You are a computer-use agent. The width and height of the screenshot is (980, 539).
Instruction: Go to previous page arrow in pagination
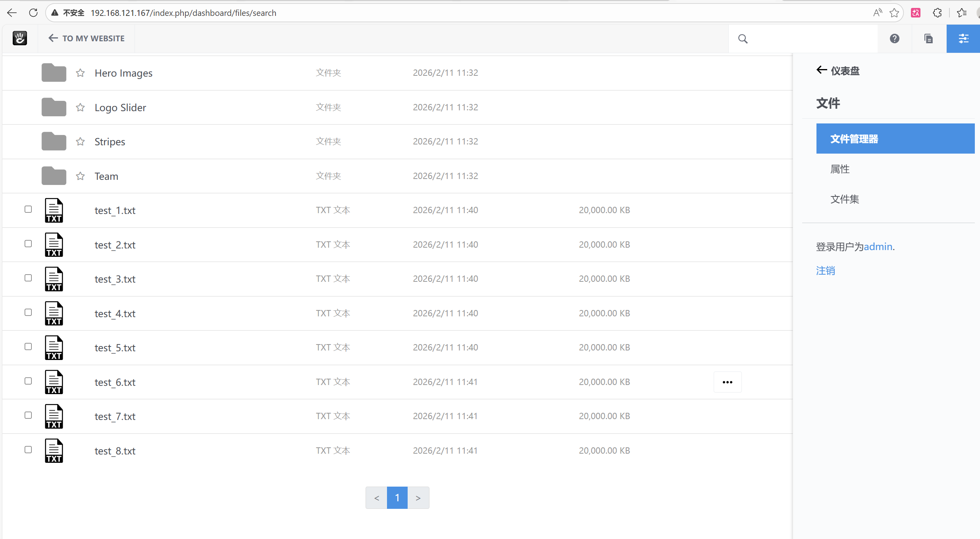pos(376,498)
